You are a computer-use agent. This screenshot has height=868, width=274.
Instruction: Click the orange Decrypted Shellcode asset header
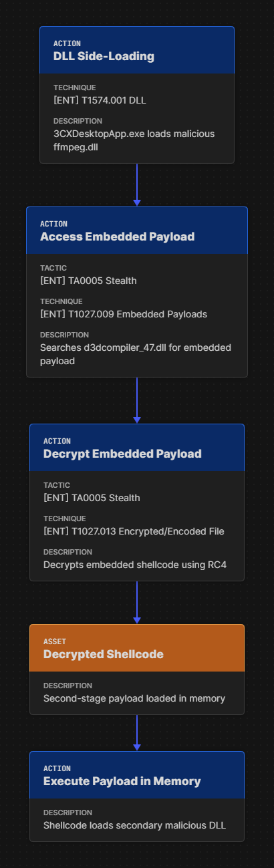[x=137, y=647]
